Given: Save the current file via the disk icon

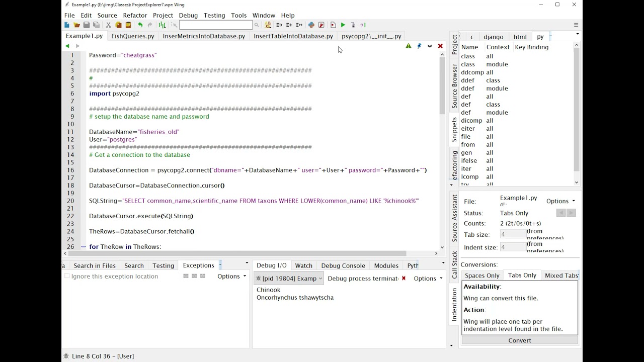Looking at the screenshot, I should pyautogui.click(x=87, y=25).
